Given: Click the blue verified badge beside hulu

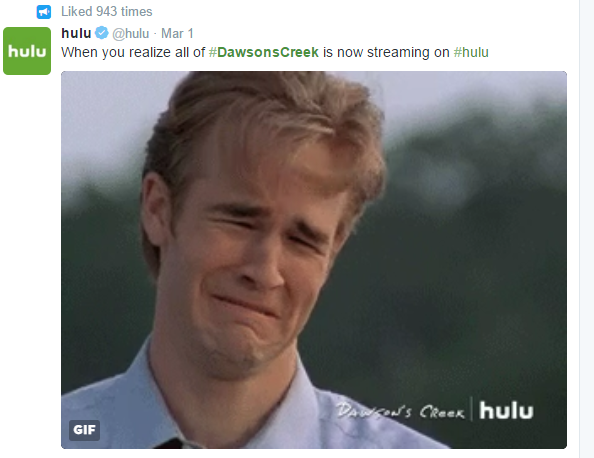Looking at the screenshot, I should tap(102, 33).
